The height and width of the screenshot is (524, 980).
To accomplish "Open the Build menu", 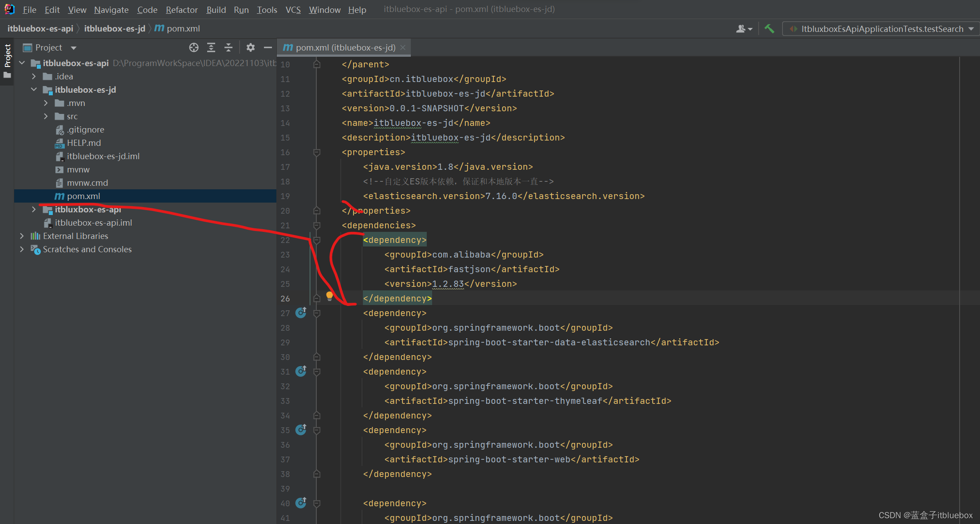I will click(216, 9).
